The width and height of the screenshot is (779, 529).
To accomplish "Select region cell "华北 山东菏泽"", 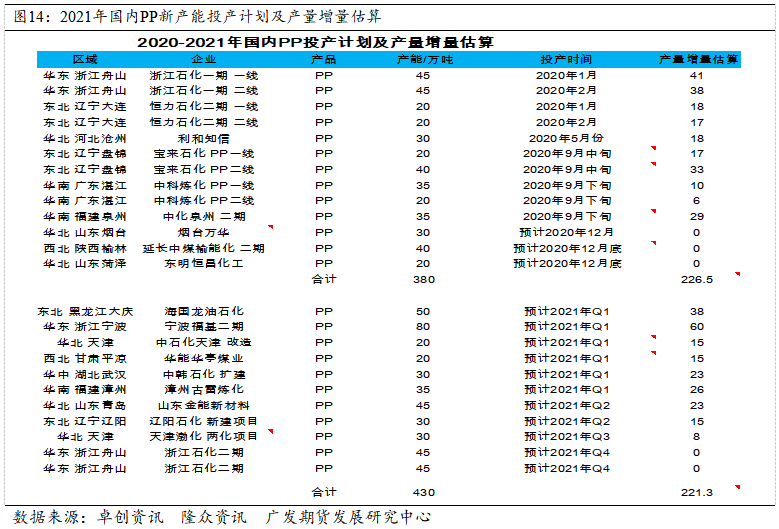I will [x=85, y=263].
